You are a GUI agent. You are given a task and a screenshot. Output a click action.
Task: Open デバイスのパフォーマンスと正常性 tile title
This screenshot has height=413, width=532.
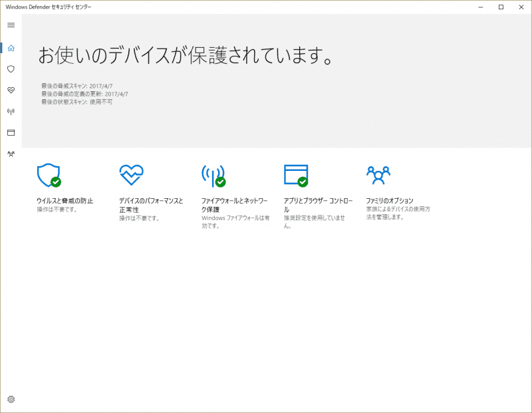(151, 205)
